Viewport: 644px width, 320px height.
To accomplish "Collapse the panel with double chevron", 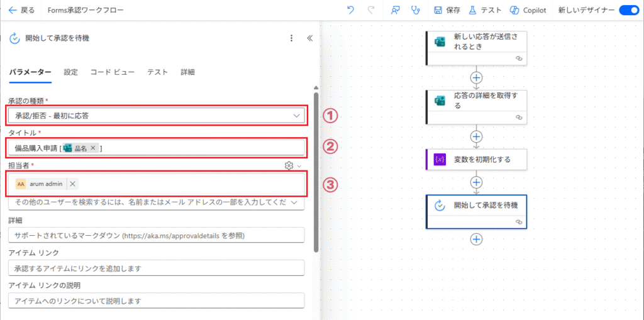I will [309, 38].
